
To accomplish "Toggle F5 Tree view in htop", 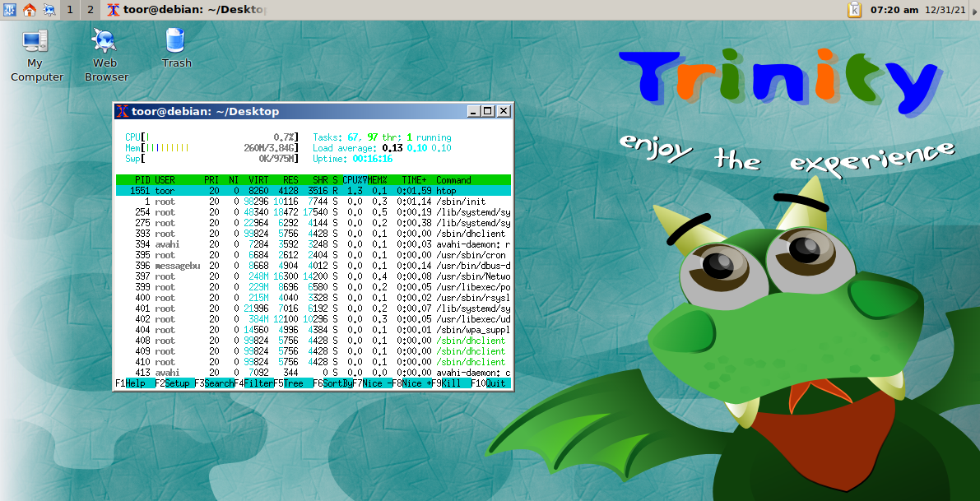I will [x=293, y=383].
